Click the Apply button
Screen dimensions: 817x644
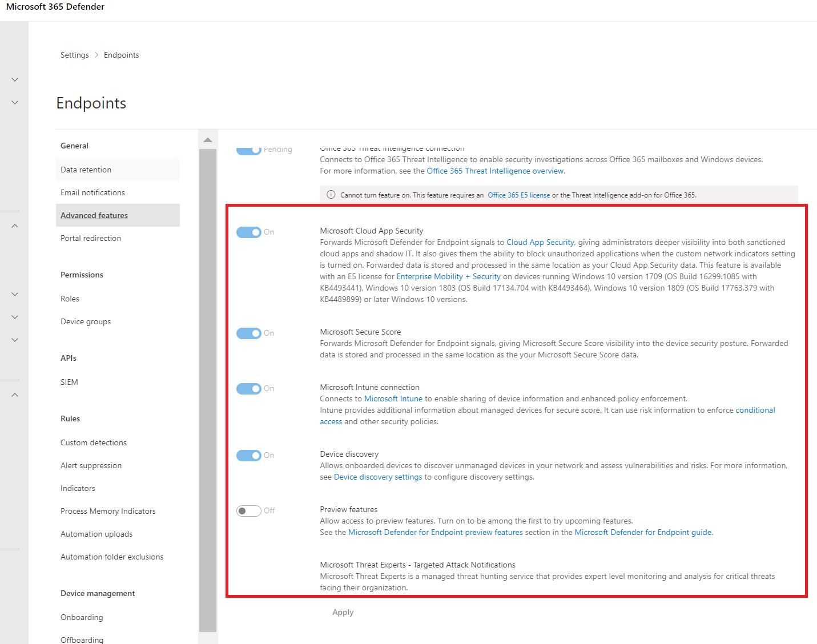pyautogui.click(x=343, y=612)
